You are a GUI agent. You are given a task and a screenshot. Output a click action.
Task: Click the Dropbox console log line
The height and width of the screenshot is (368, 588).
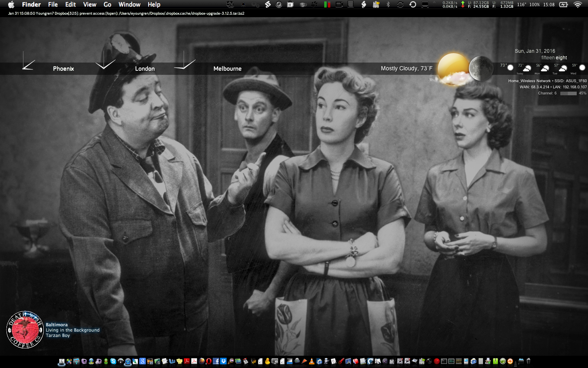126,13
